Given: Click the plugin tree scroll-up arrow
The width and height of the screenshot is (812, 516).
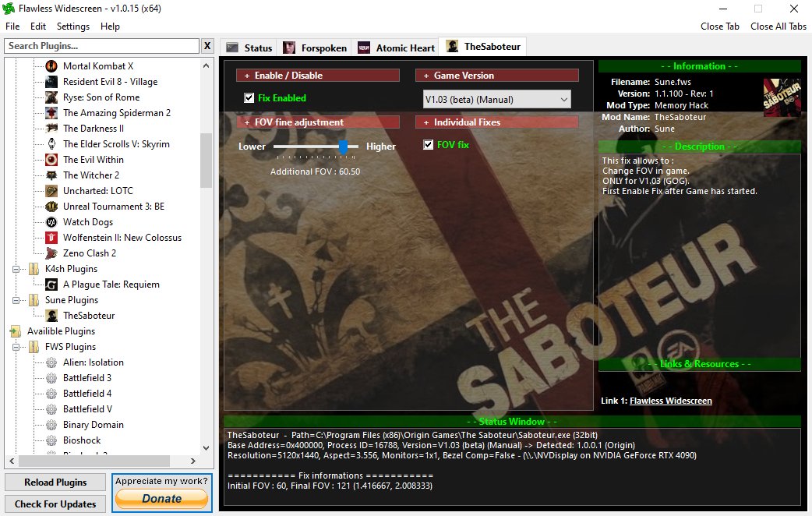Looking at the screenshot, I should coord(206,65).
